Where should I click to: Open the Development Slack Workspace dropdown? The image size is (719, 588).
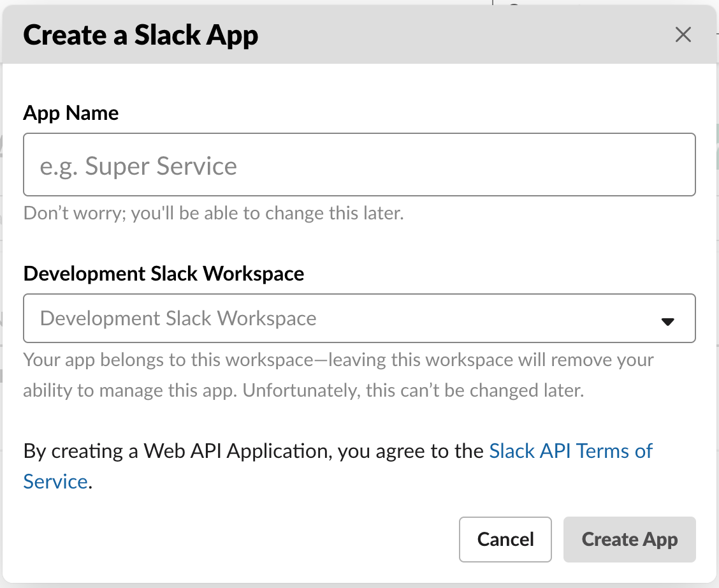coord(359,318)
